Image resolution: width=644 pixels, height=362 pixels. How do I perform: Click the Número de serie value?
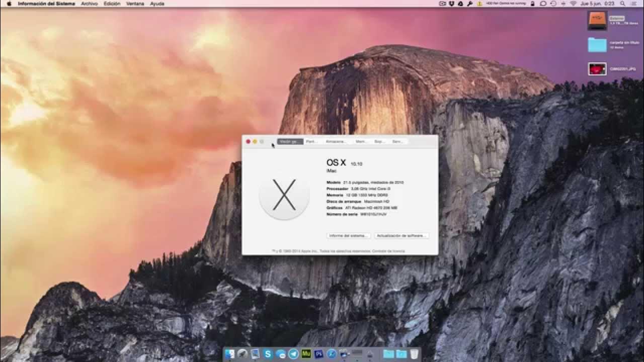click(374, 214)
